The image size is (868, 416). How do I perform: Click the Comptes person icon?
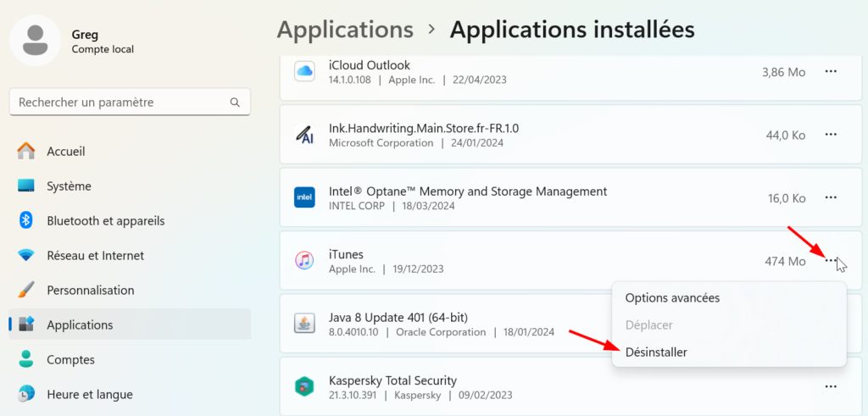(x=26, y=359)
